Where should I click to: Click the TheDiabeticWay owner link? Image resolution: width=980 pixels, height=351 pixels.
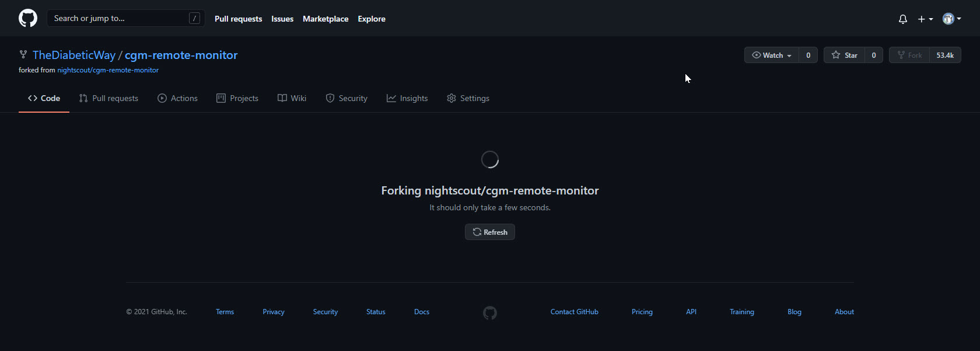coord(74,55)
